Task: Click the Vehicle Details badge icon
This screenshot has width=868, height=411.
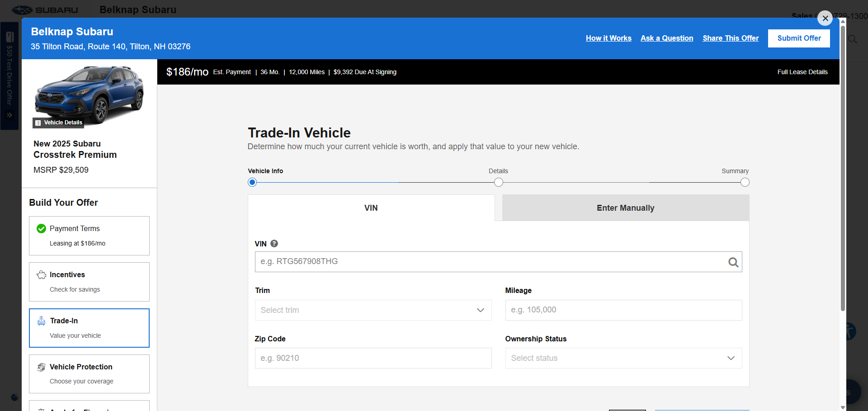Action: 38,123
